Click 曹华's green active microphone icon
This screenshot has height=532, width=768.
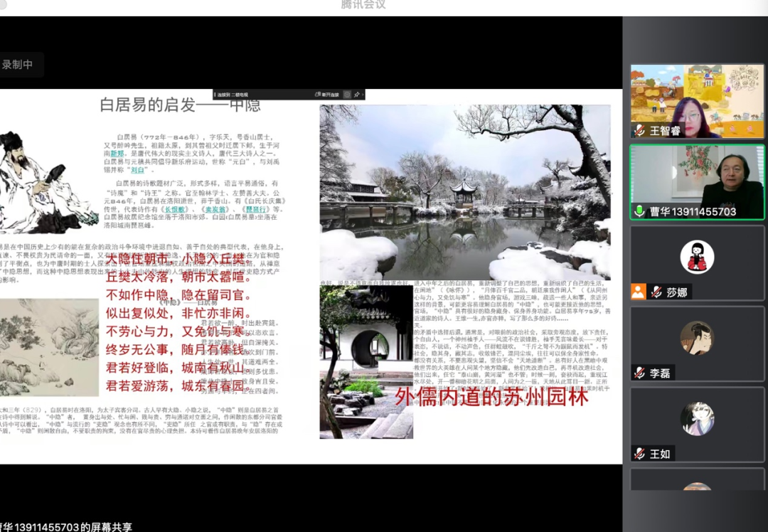point(639,209)
